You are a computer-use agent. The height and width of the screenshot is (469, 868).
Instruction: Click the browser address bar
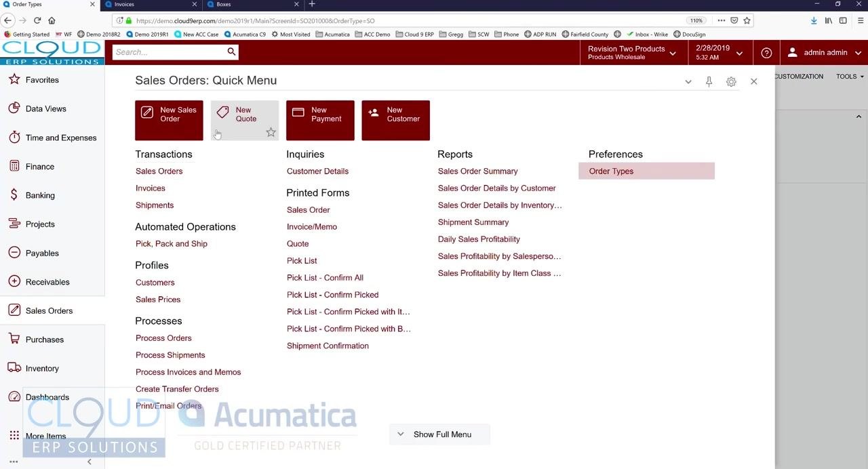(x=407, y=20)
